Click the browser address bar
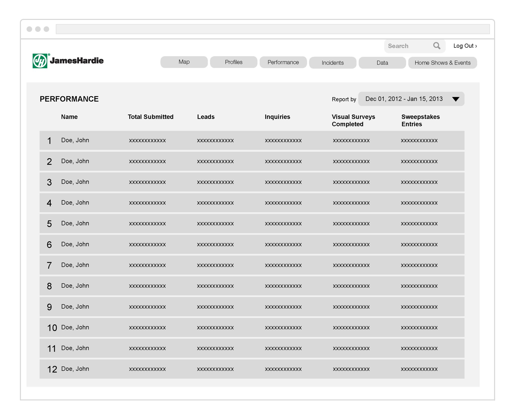Image resolution: width=515 pixels, height=420 pixels. click(273, 29)
